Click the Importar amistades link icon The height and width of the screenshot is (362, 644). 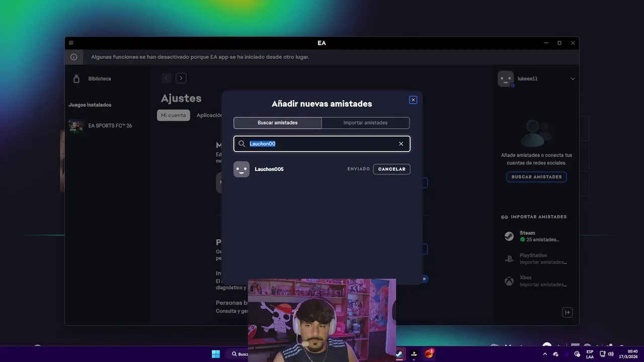[x=504, y=217]
